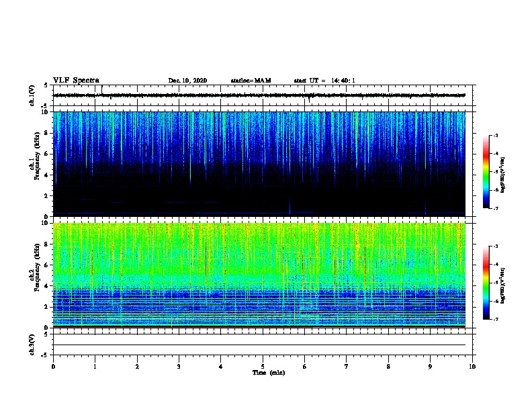Click the flat ch.3 voltage trace line
The width and height of the screenshot is (532, 411).
[259, 345]
